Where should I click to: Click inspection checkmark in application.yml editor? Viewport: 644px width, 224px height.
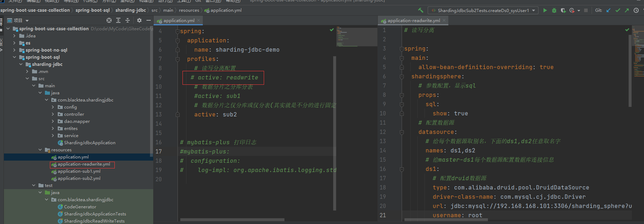(x=332, y=30)
